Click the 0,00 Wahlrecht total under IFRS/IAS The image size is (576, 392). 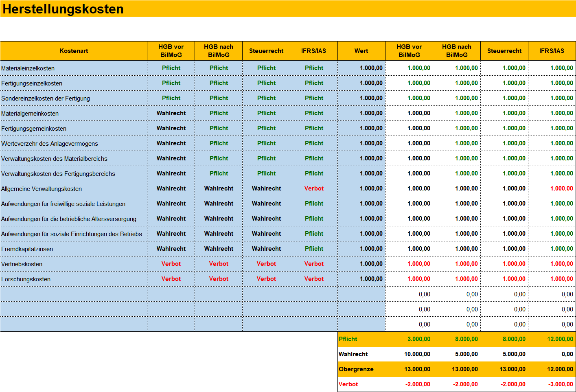(567, 354)
